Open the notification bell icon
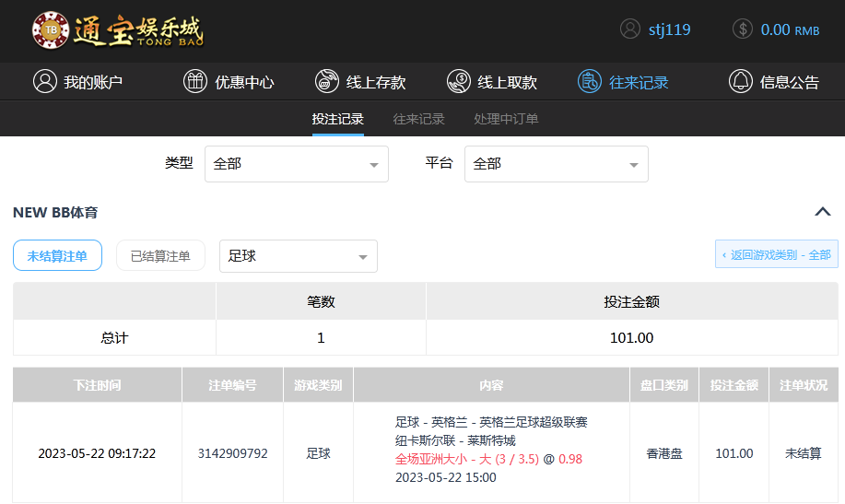The height and width of the screenshot is (504, 845). (x=740, y=81)
